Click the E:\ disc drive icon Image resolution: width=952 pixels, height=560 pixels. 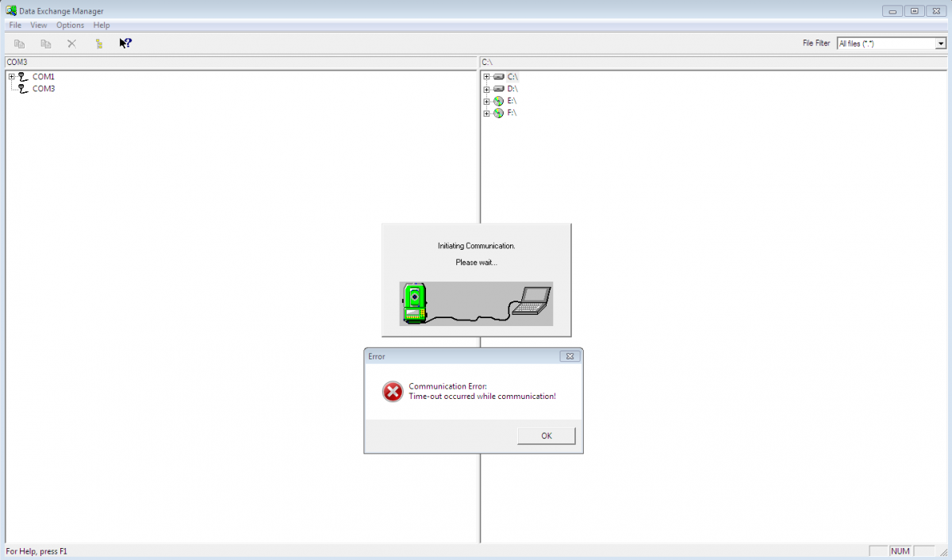498,101
